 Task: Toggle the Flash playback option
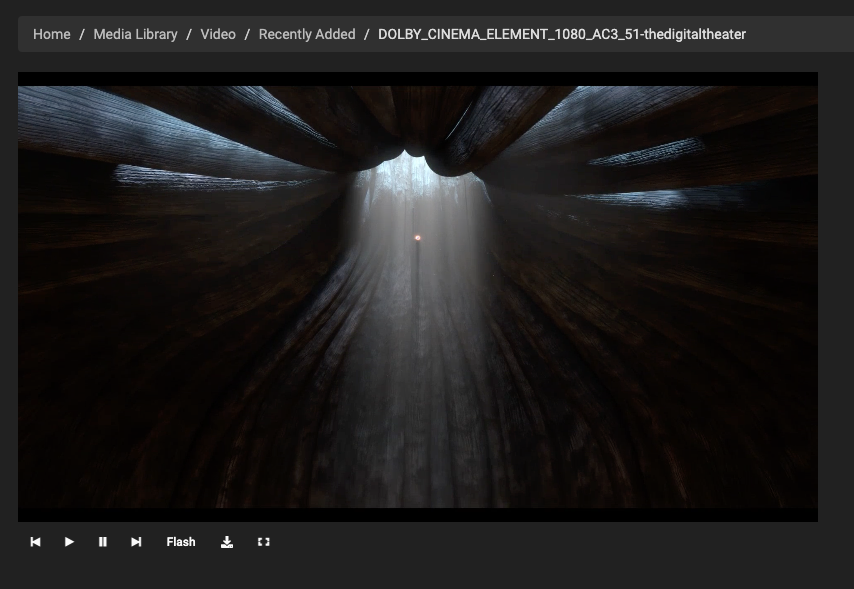pos(181,542)
